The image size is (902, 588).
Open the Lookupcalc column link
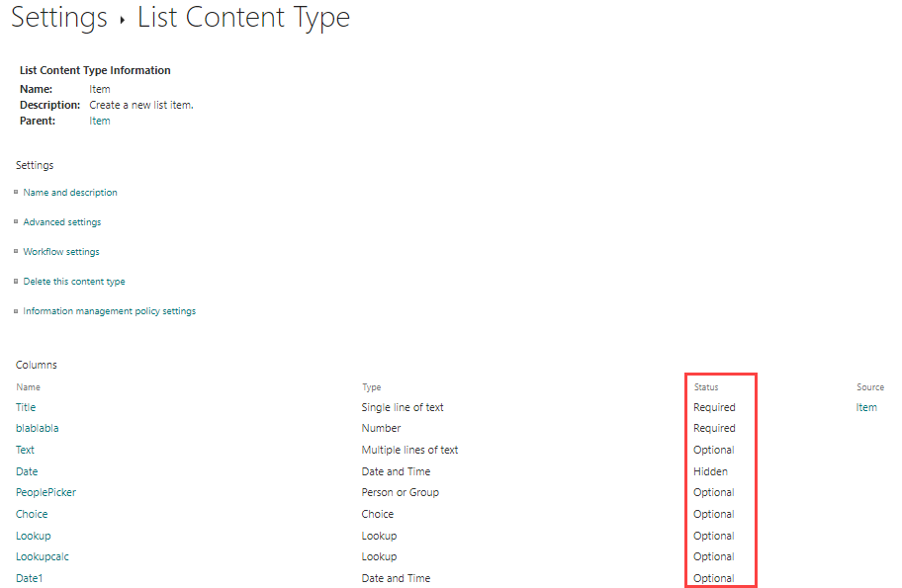tap(43, 557)
